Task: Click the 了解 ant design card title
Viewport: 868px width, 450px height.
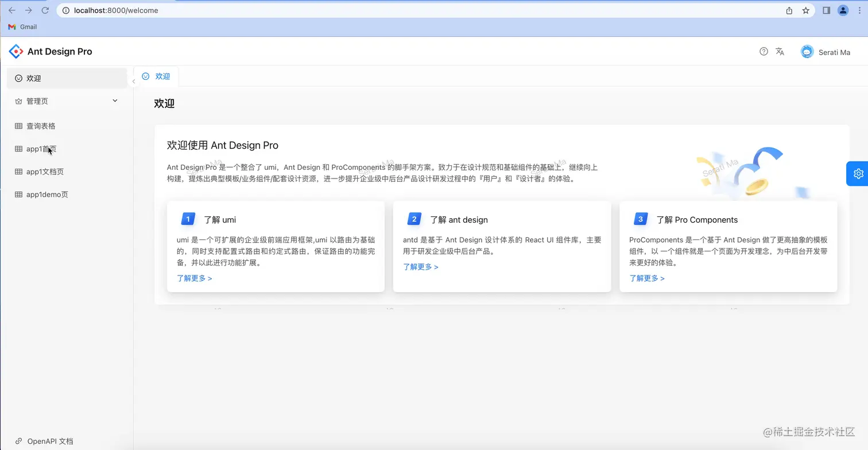Action: (x=459, y=220)
